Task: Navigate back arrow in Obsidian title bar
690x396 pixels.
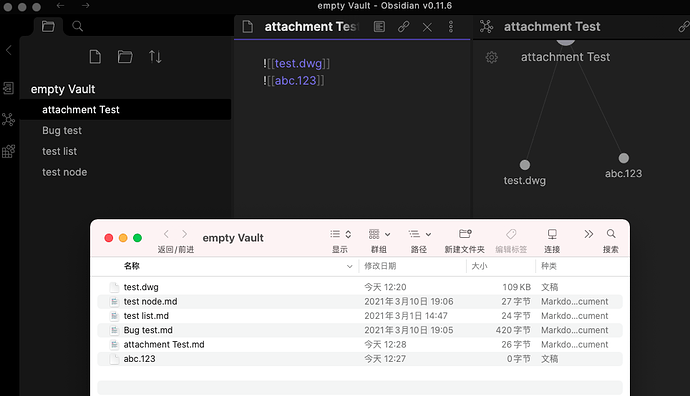Action: click(x=60, y=6)
